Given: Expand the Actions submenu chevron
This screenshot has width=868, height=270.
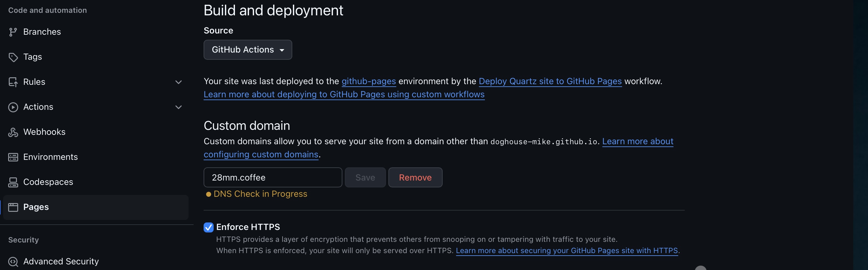Looking at the screenshot, I should (179, 107).
